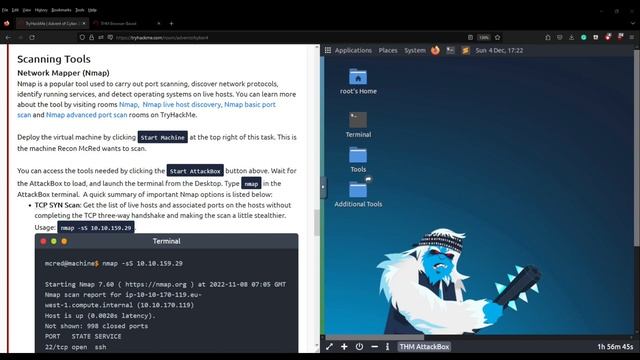
Task: Open root's Home folder on desktop
Action: coord(358,82)
